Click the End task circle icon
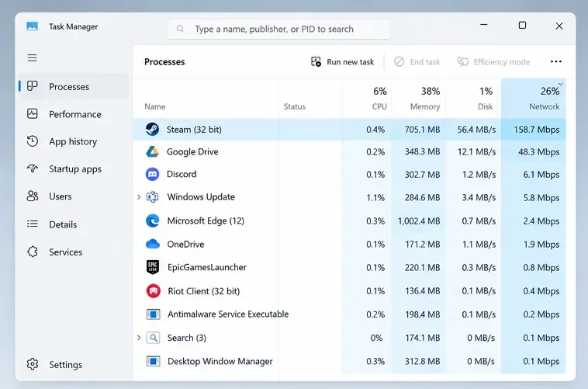Screen dimensions: 588x389 pos(399,61)
